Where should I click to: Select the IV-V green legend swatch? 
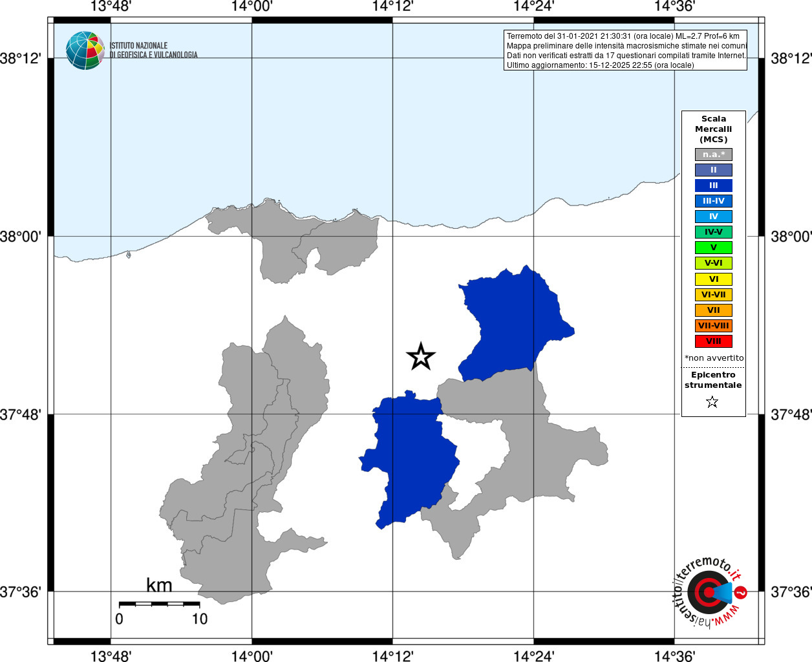coord(714,232)
